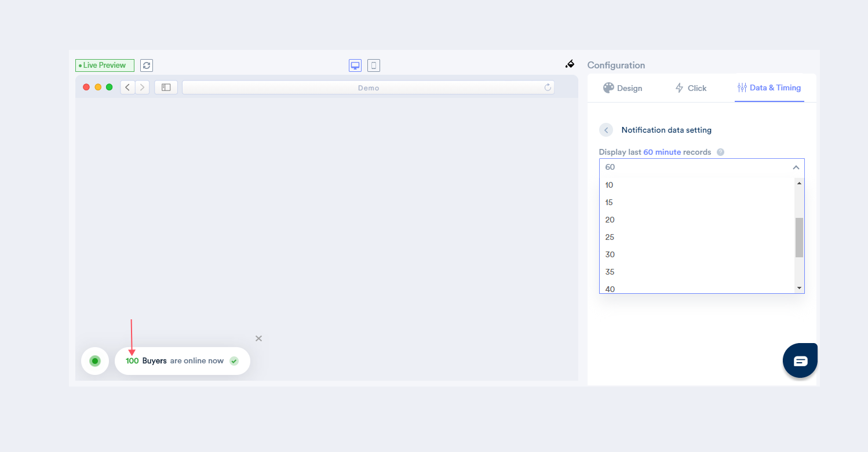Screen dimensions: 868x452
Task: Click the dropdown list scroll down arrow
Action: 799,288
